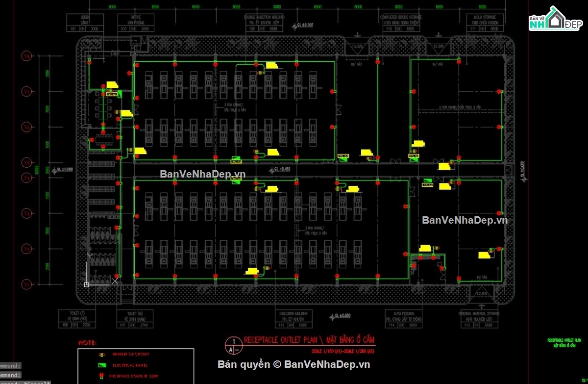
Task: Click the red receptacle outlet legend symbol
Action: click(102, 376)
